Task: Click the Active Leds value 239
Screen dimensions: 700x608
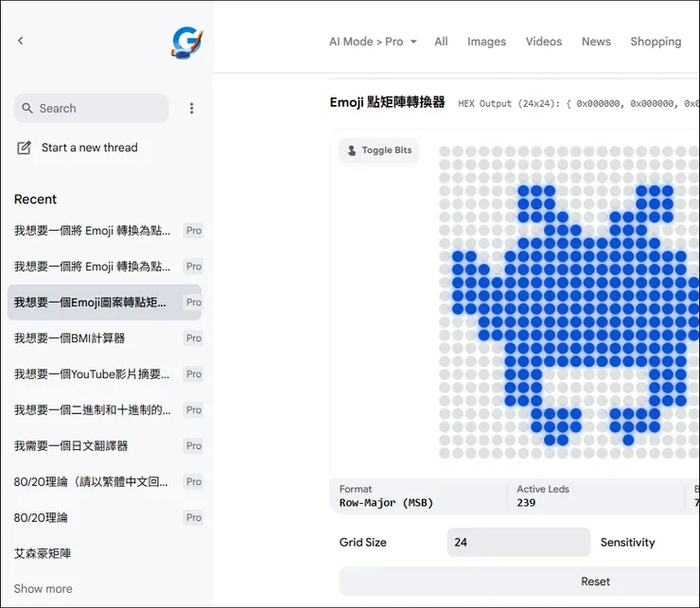Action: (x=526, y=503)
